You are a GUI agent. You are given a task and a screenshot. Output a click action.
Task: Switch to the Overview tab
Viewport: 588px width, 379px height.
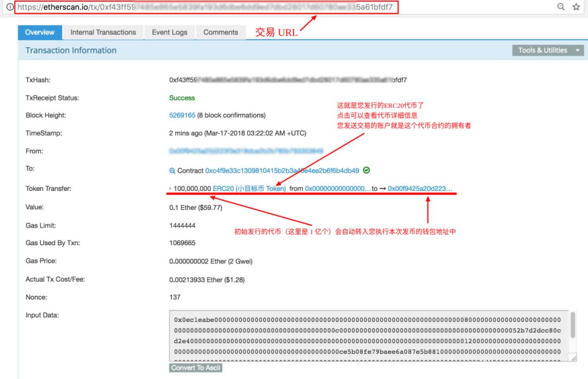coord(40,33)
